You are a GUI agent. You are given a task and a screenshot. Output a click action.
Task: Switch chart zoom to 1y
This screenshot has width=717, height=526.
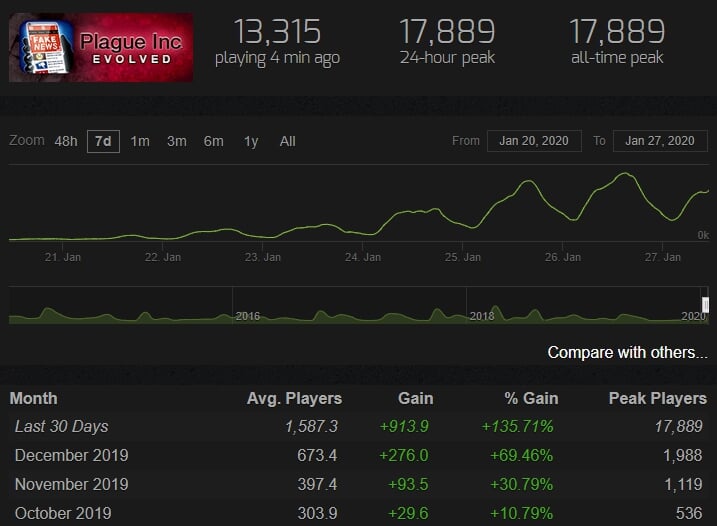[x=251, y=141]
